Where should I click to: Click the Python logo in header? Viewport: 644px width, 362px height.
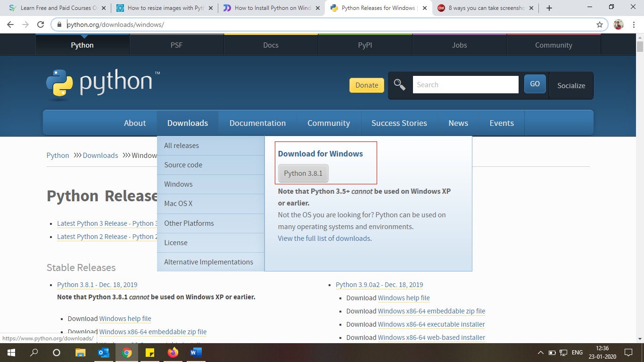click(x=103, y=84)
